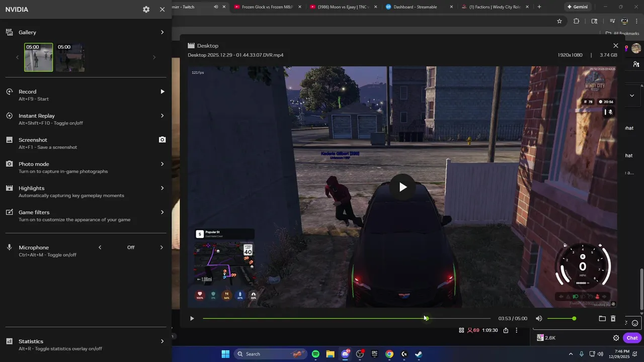Go to next gallery thumbnails page

[154, 57]
